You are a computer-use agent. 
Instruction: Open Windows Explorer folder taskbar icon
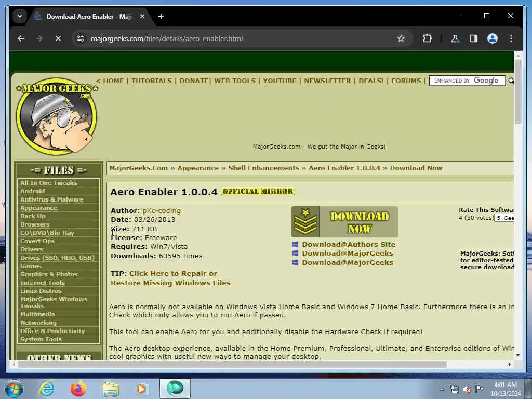point(111,389)
